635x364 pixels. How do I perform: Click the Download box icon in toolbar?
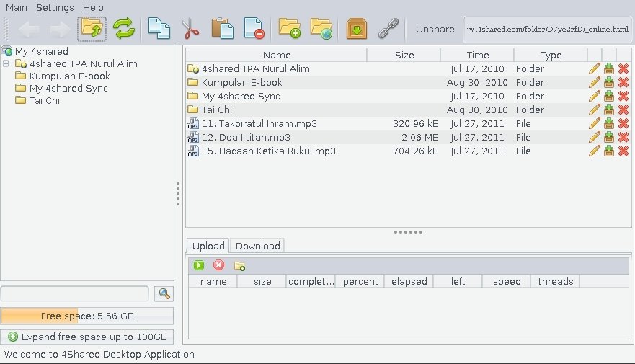tap(356, 29)
